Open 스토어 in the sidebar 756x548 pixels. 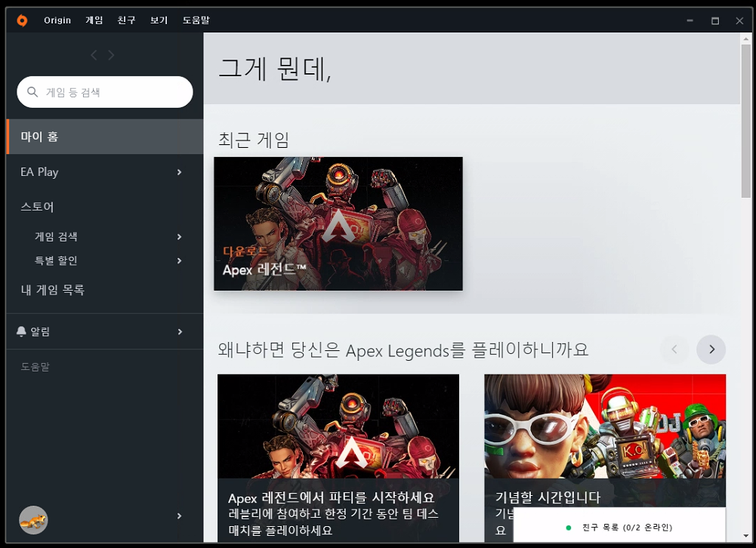(37, 208)
